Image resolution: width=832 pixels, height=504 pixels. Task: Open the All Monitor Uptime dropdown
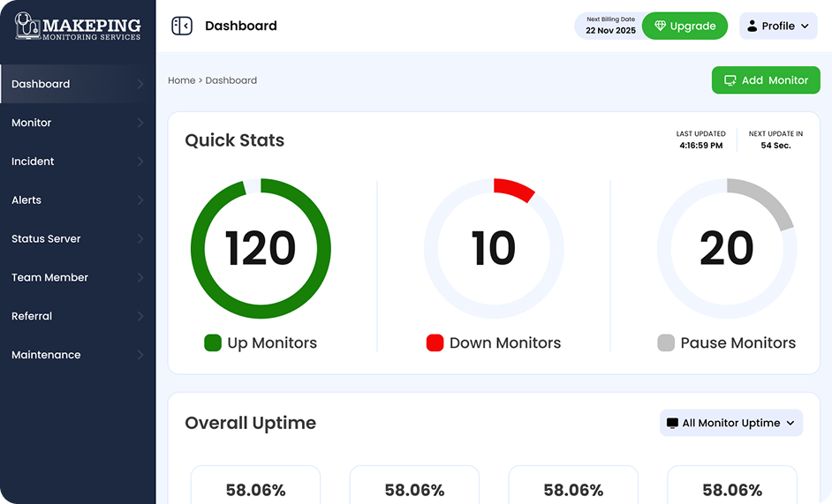pyautogui.click(x=731, y=423)
